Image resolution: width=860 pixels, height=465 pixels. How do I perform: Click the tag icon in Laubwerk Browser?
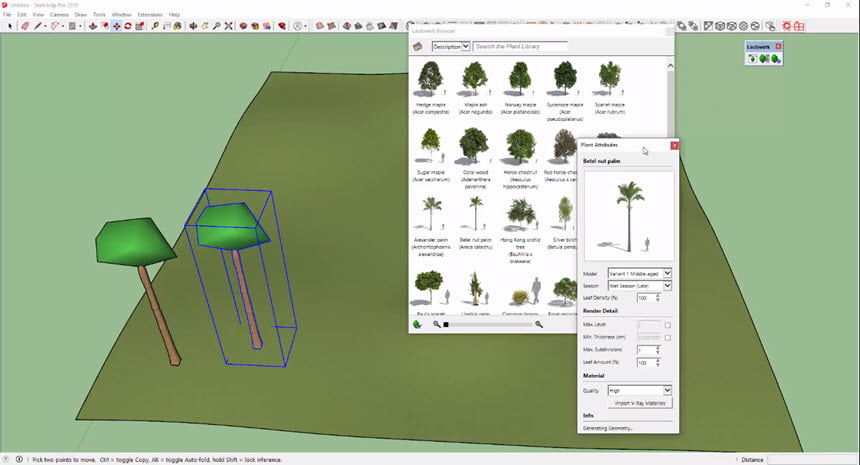(418, 47)
